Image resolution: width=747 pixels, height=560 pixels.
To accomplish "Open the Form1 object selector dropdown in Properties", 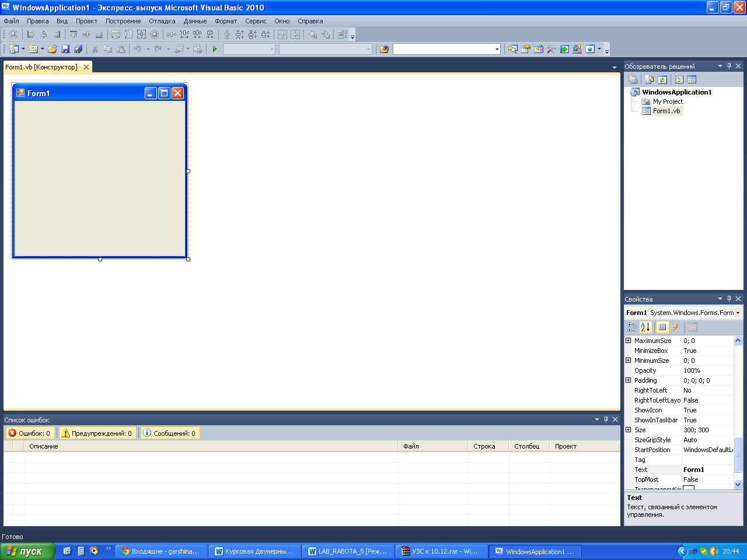I will click(738, 313).
